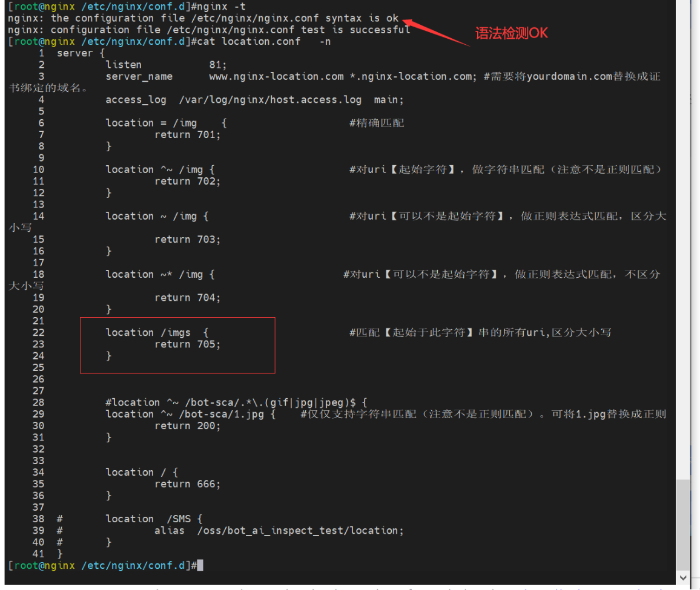This screenshot has width=700, height=590.
Task: Click the 'server {' line 1
Action: point(81,53)
